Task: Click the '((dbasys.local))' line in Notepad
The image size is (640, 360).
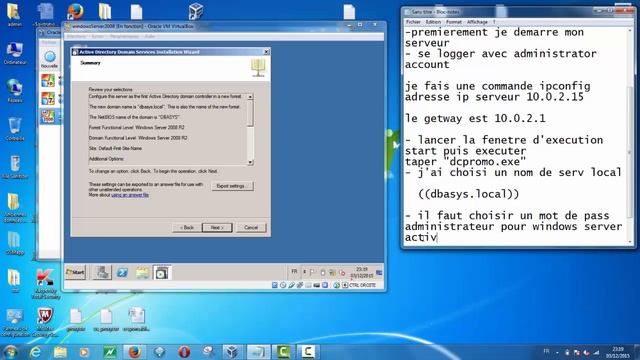Action: click(469, 194)
